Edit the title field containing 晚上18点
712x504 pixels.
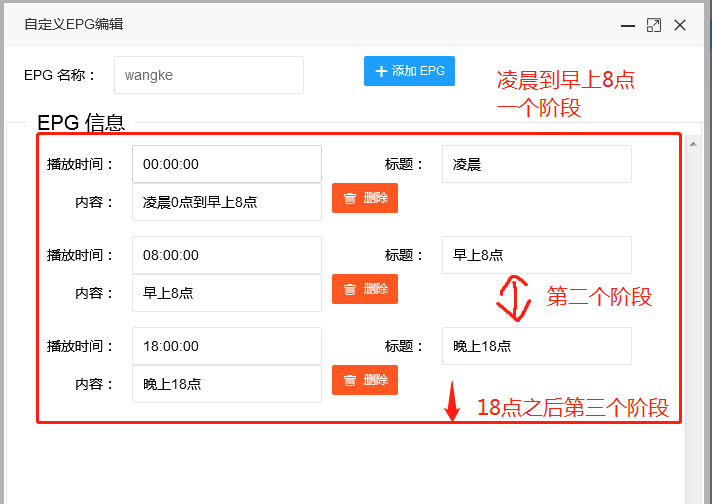click(x=536, y=346)
